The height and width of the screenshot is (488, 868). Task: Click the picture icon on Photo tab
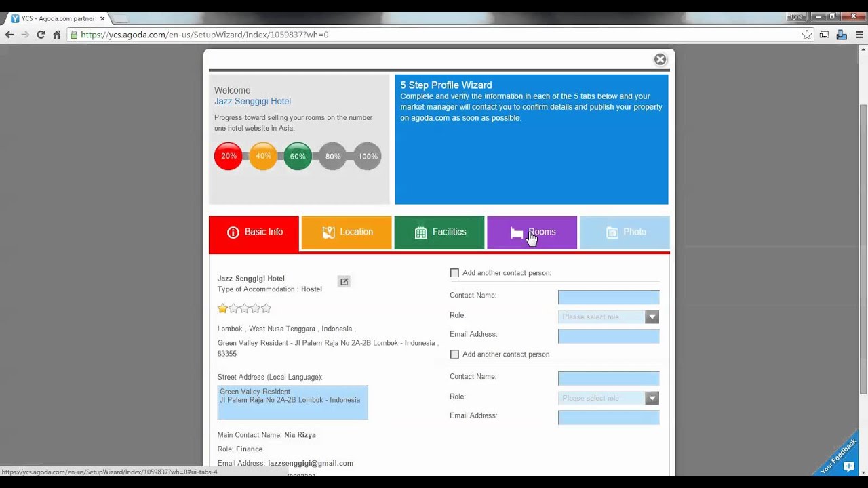pyautogui.click(x=612, y=232)
